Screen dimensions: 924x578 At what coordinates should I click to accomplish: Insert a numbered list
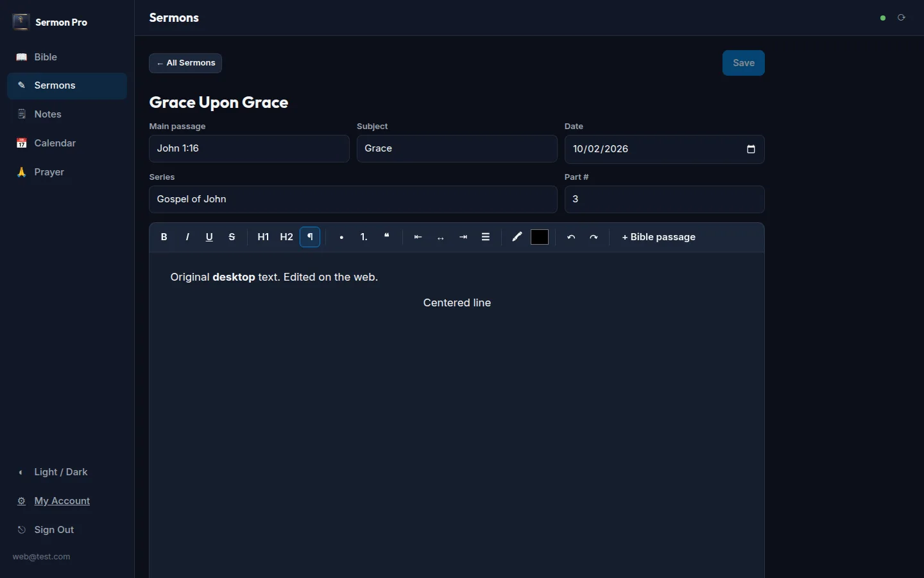tap(364, 237)
